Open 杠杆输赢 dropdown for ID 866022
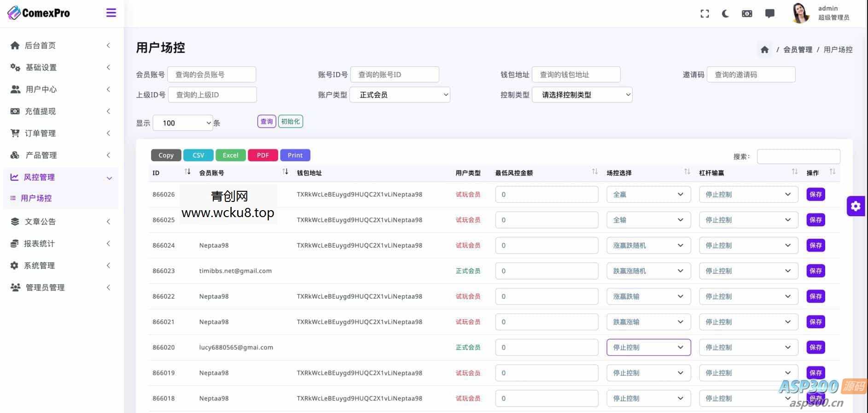The image size is (868, 413). pyautogui.click(x=748, y=296)
